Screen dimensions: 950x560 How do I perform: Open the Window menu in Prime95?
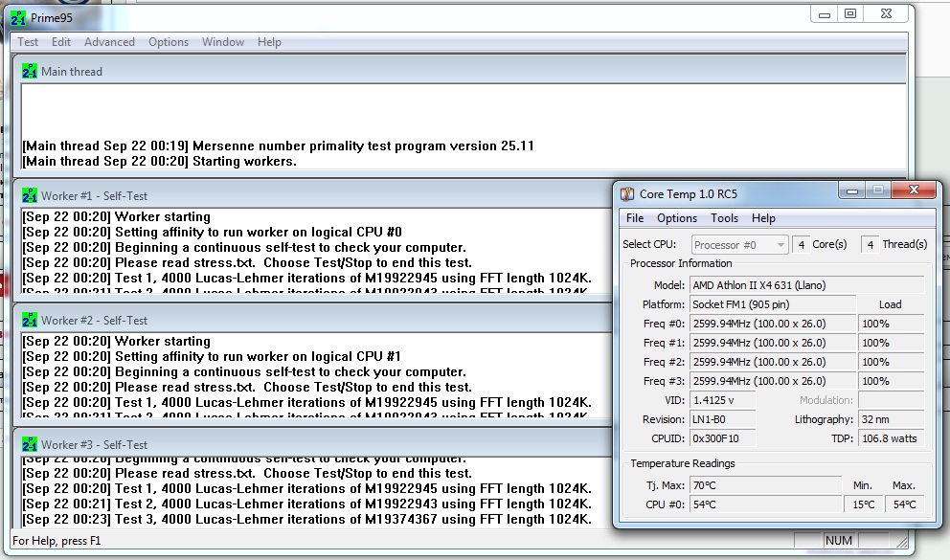223,42
